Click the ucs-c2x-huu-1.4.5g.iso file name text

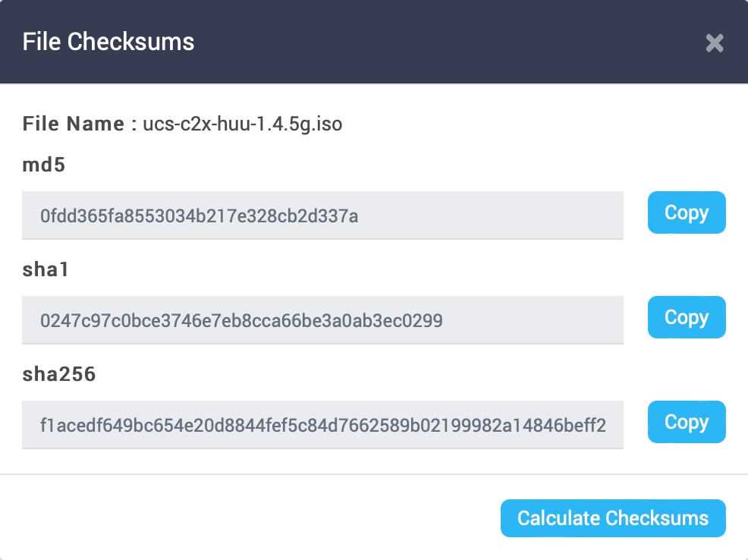pos(243,124)
